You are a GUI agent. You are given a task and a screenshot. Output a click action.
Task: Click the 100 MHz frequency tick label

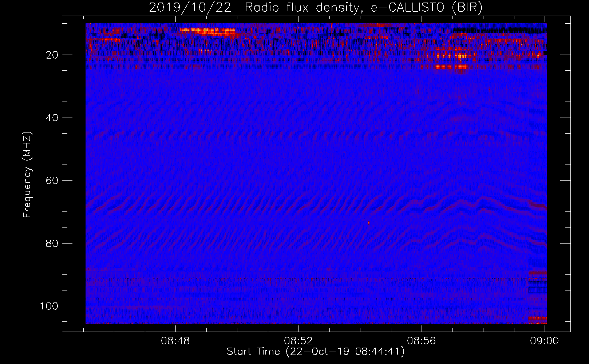[49, 306]
